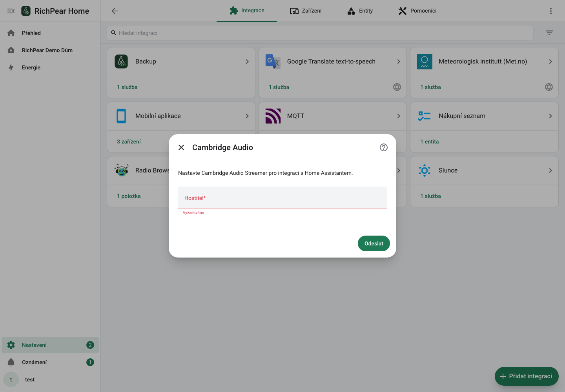Expand the MQTT chevron
565x392 pixels.
click(x=399, y=116)
